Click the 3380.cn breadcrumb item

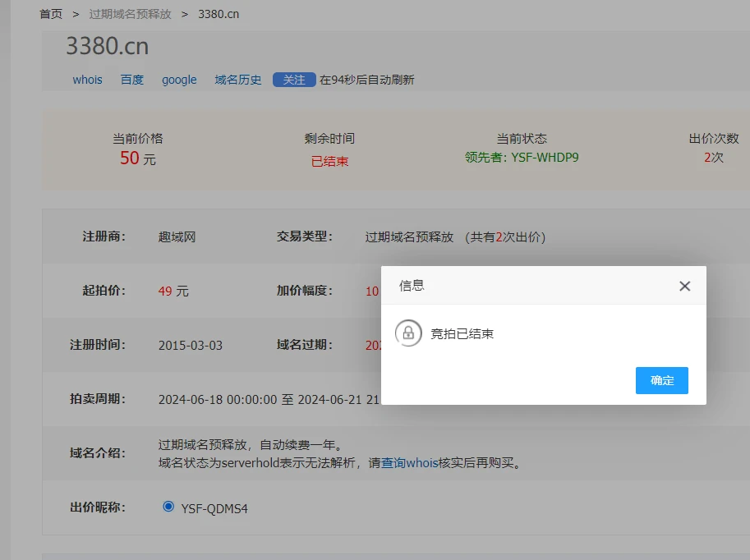point(219,14)
